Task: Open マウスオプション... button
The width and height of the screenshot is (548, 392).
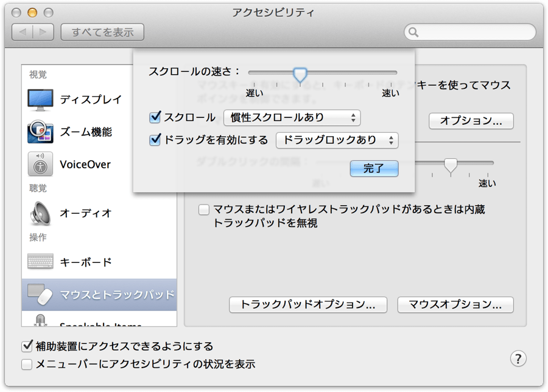Action: click(455, 305)
